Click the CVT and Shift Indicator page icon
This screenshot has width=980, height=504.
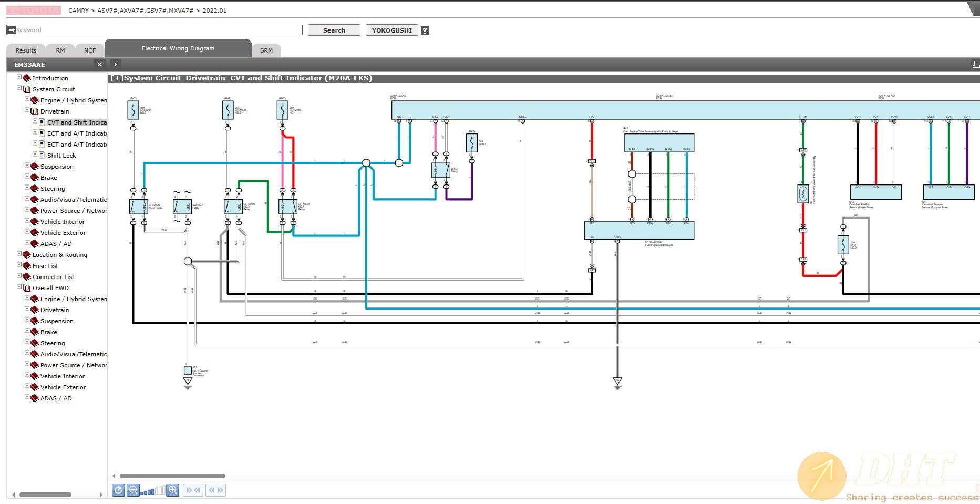click(43, 122)
